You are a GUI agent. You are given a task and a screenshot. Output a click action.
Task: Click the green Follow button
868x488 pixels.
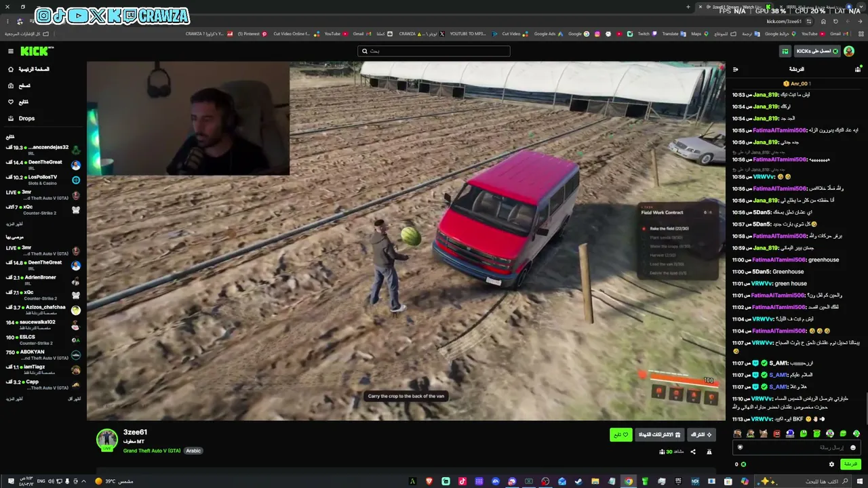[620, 434]
